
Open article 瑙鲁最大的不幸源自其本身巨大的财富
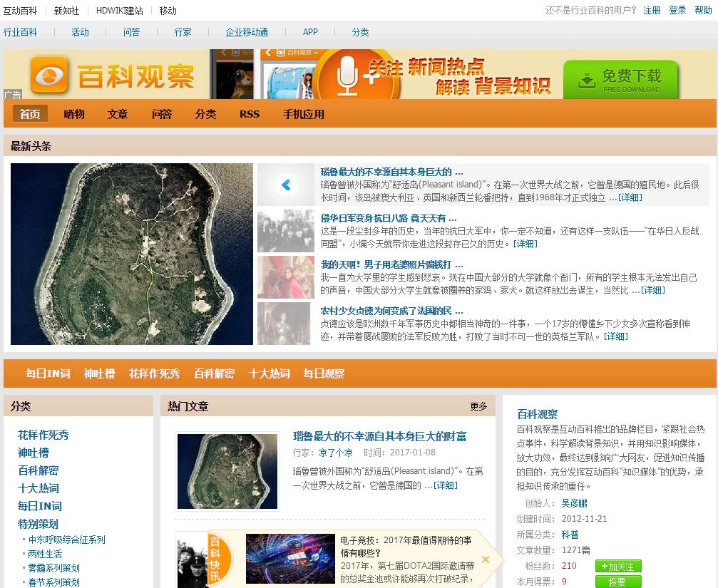379,436
